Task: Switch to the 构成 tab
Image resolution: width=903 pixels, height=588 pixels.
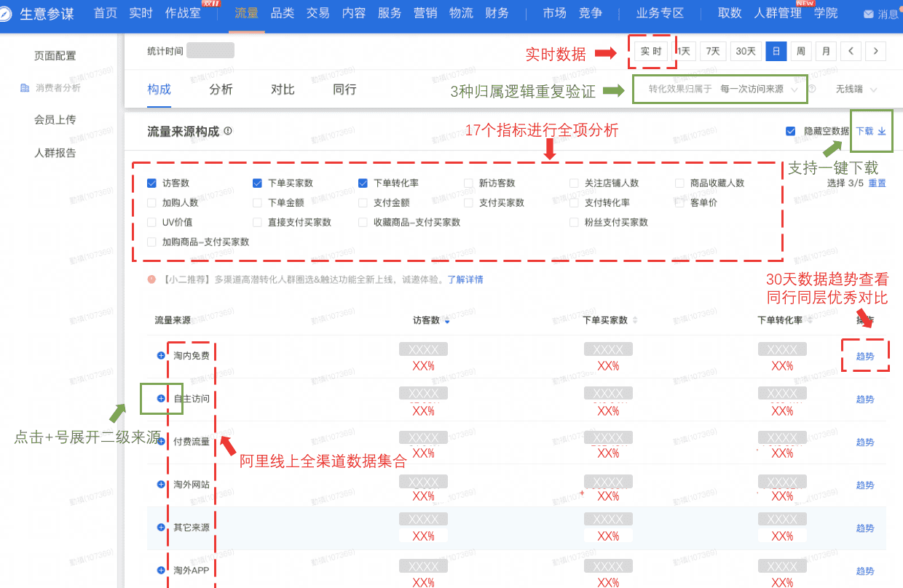Action: pos(159,90)
